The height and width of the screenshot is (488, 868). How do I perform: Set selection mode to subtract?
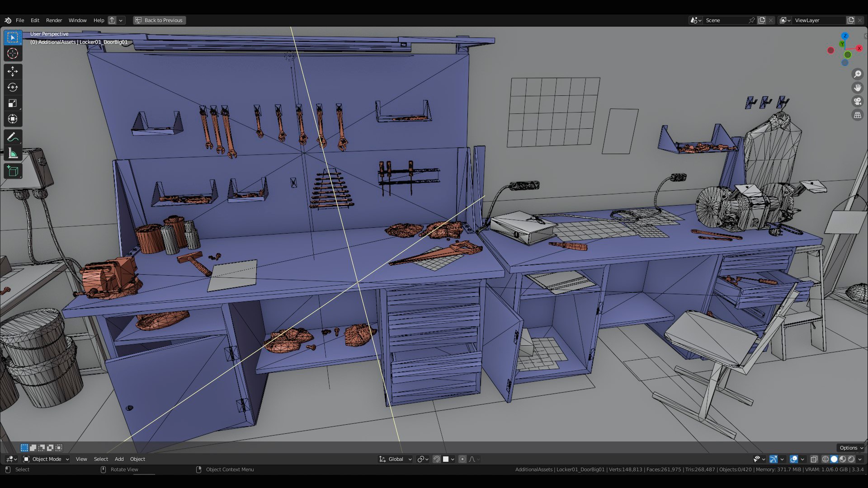click(x=42, y=448)
